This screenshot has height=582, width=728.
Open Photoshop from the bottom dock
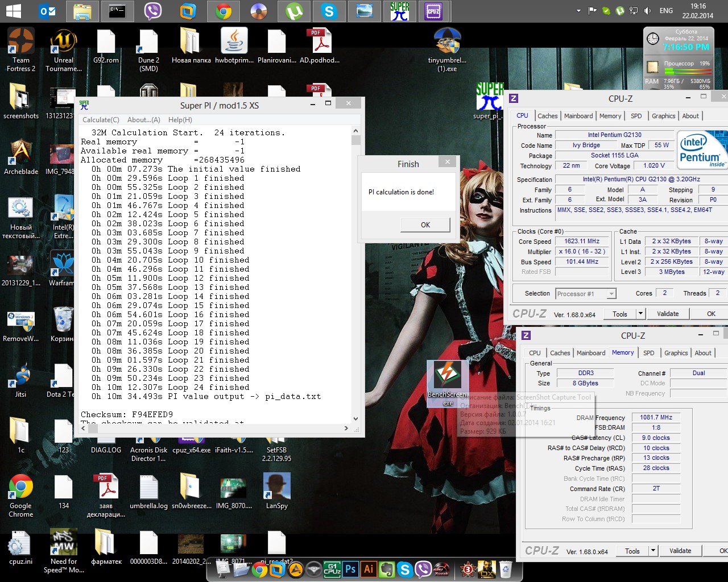tap(350, 569)
